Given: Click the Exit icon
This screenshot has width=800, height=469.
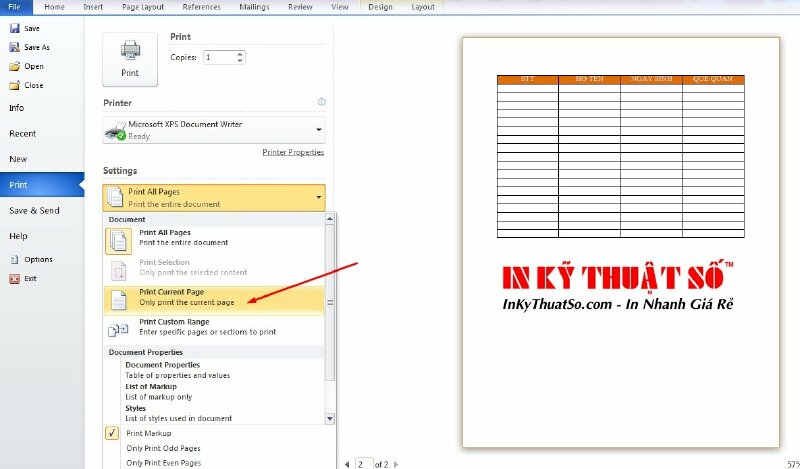Looking at the screenshot, I should point(14,279).
